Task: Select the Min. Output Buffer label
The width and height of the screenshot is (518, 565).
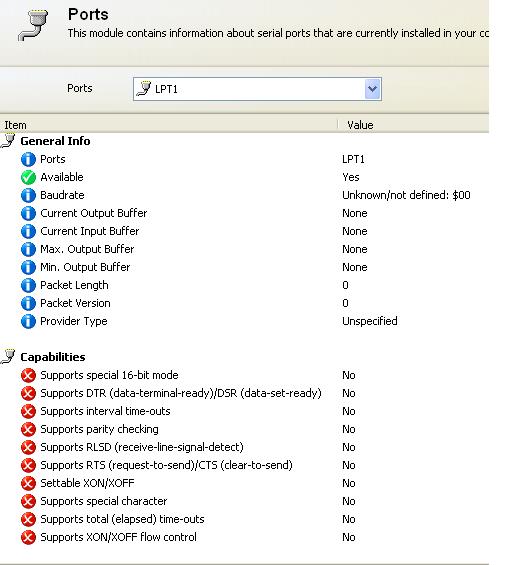Action: pos(85,267)
